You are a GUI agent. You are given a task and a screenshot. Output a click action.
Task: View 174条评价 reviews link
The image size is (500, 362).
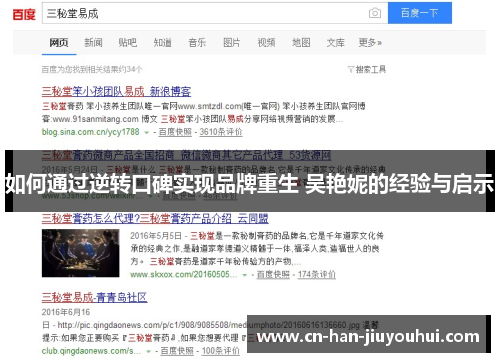[317, 275]
